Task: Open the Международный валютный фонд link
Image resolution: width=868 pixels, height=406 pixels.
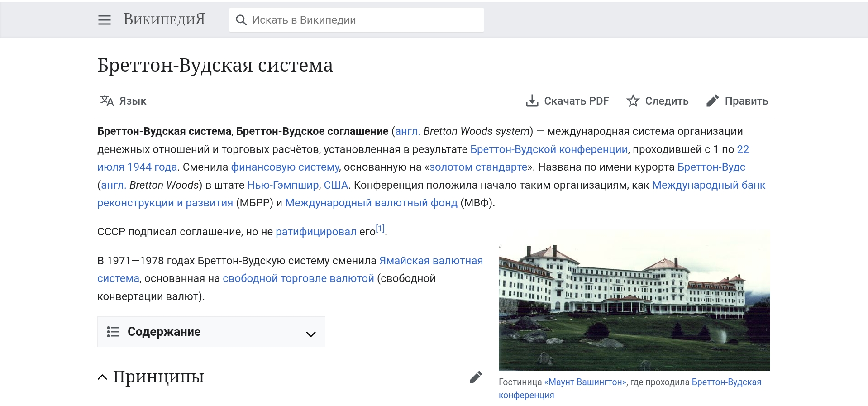Action: (371, 203)
